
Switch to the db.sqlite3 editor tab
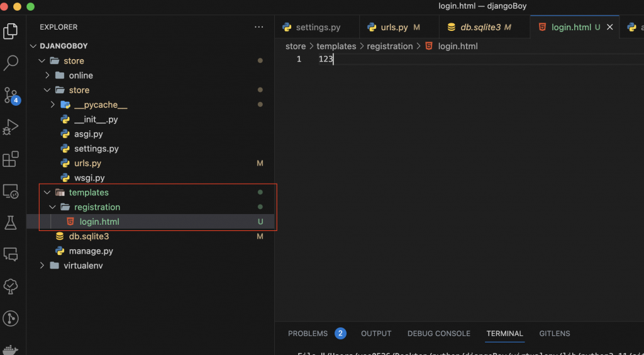pos(485,27)
